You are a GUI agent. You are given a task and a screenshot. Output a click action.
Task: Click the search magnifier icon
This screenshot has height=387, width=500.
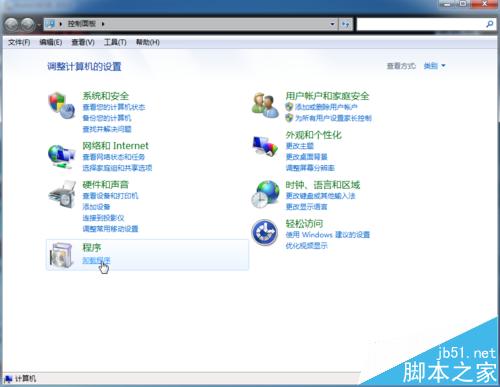490,24
